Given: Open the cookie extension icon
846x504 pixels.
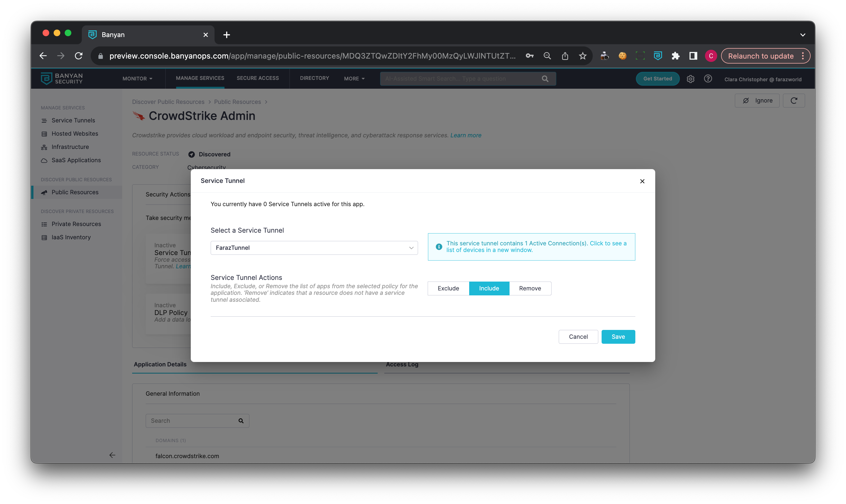Looking at the screenshot, I should pos(622,56).
